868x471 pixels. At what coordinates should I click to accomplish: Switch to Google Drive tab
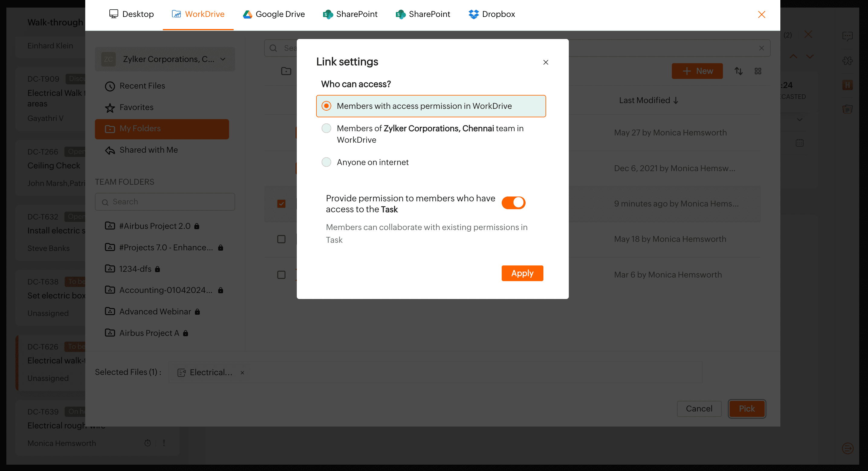pyautogui.click(x=274, y=14)
